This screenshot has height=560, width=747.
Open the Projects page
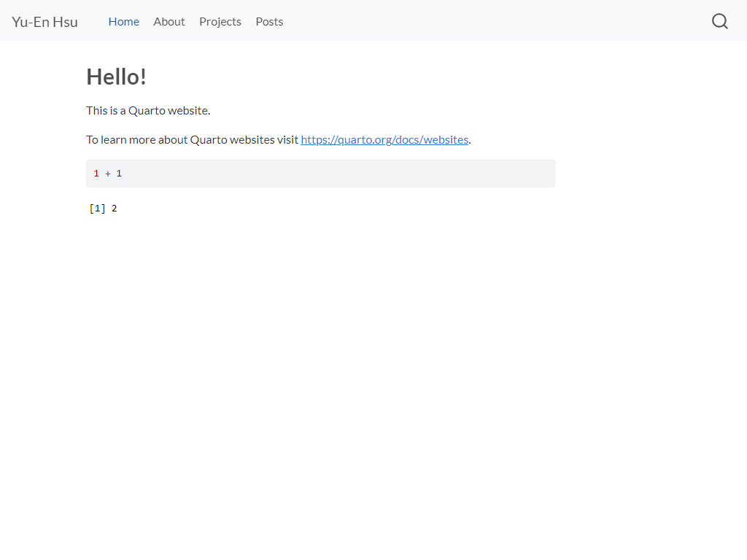220,21
